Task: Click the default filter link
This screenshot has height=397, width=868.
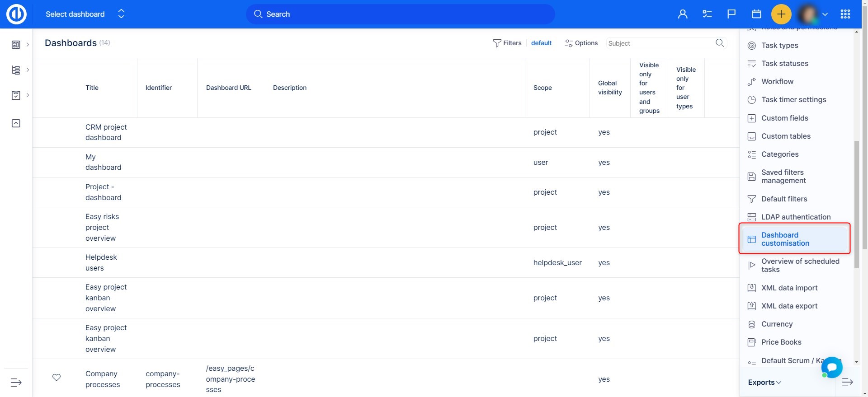Action: tap(541, 43)
